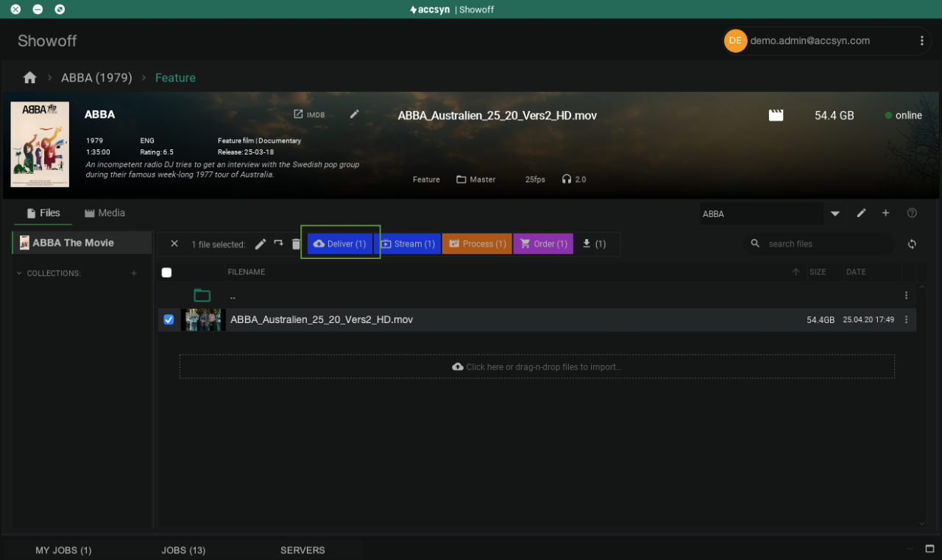Open the SERVERS tab
Viewport: 942px width, 560px height.
pyautogui.click(x=302, y=550)
